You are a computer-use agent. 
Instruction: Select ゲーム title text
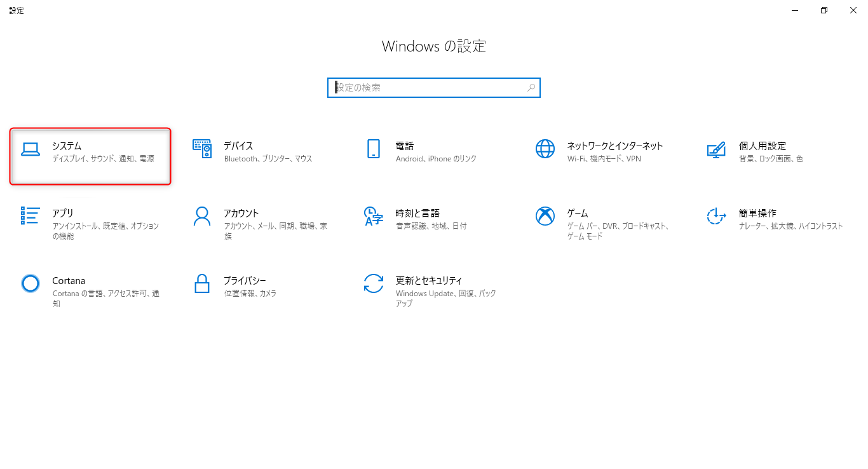[x=578, y=214]
